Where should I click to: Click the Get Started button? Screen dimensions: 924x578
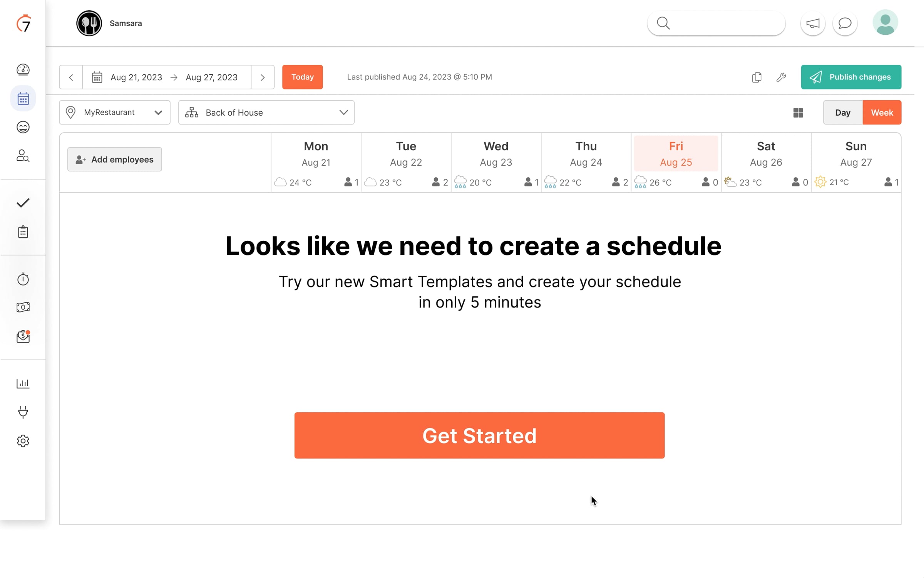[479, 435]
